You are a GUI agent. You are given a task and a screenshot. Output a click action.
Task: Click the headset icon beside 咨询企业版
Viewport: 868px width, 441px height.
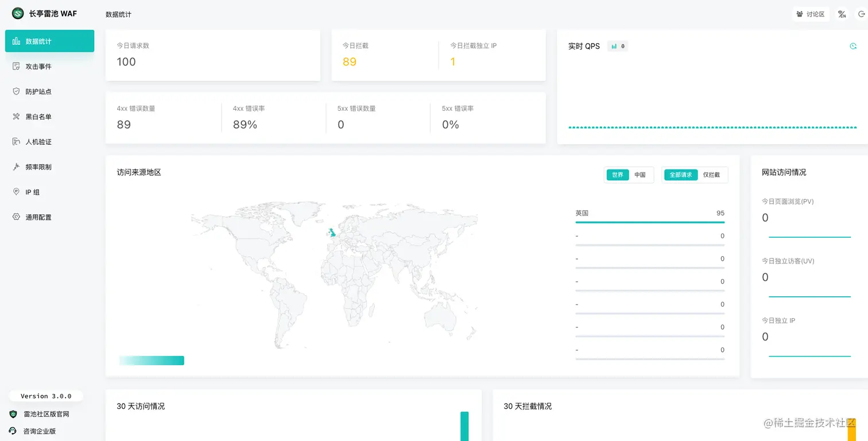pyautogui.click(x=13, y=431)
